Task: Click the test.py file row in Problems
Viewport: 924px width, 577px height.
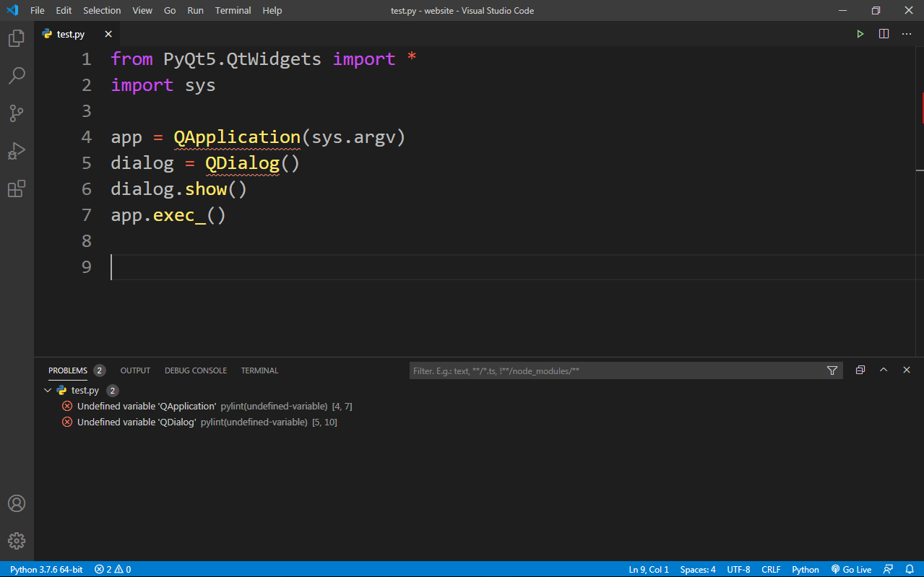Action: (479, 390)
